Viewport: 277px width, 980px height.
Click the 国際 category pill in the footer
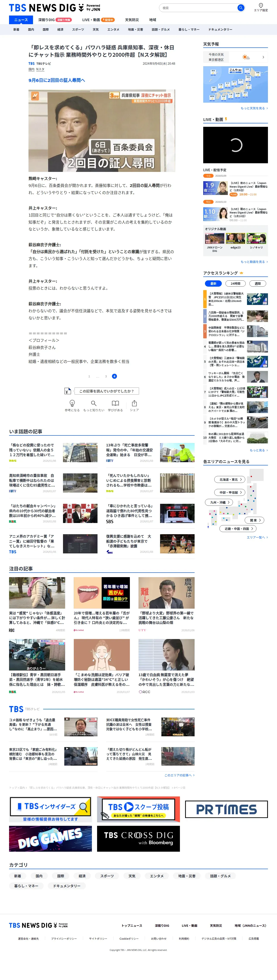60,876
